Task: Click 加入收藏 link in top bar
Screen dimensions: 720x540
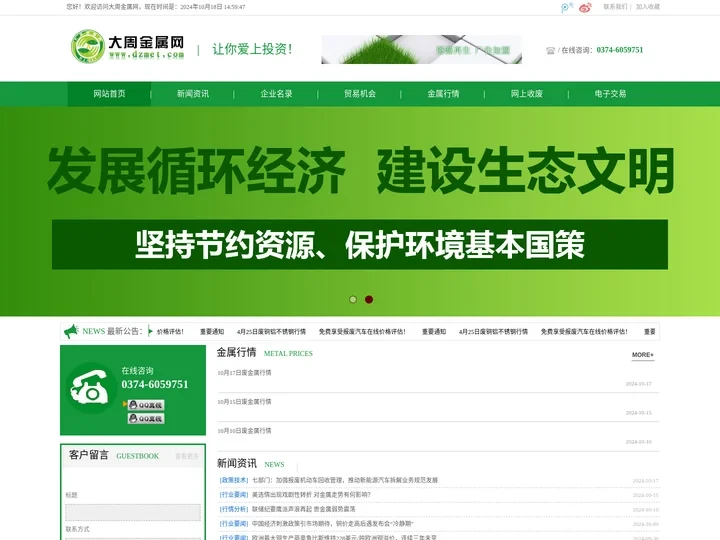Action: tap(648, 7)
